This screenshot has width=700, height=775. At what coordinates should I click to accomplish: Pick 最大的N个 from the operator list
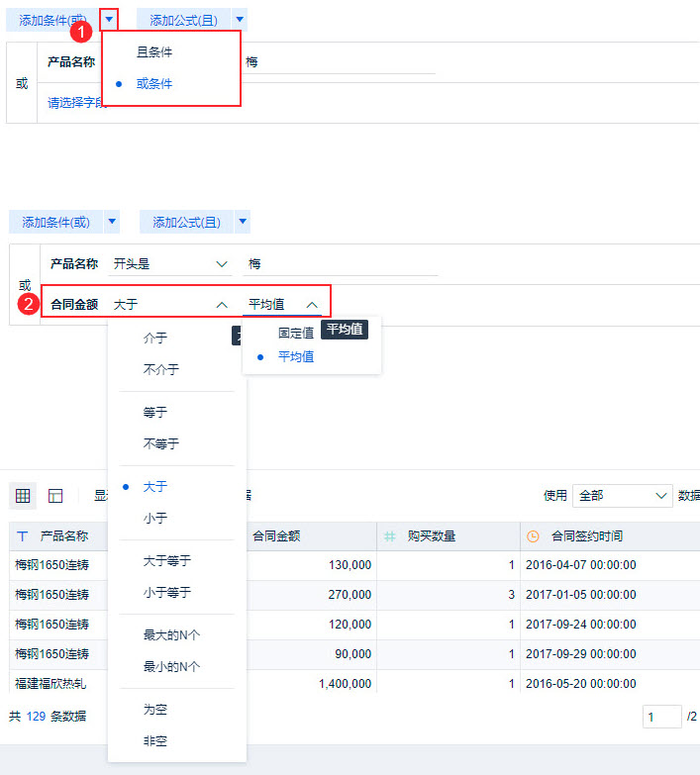(171, 634)
